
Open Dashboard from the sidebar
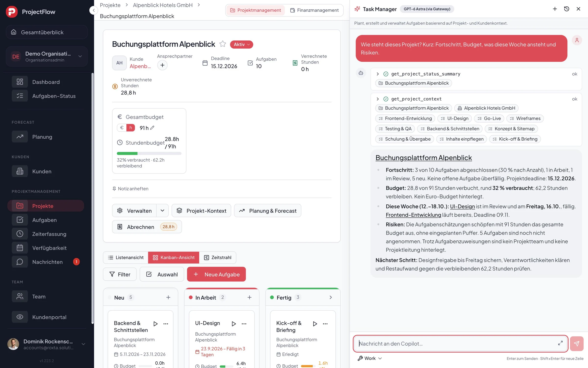(46, 82)
